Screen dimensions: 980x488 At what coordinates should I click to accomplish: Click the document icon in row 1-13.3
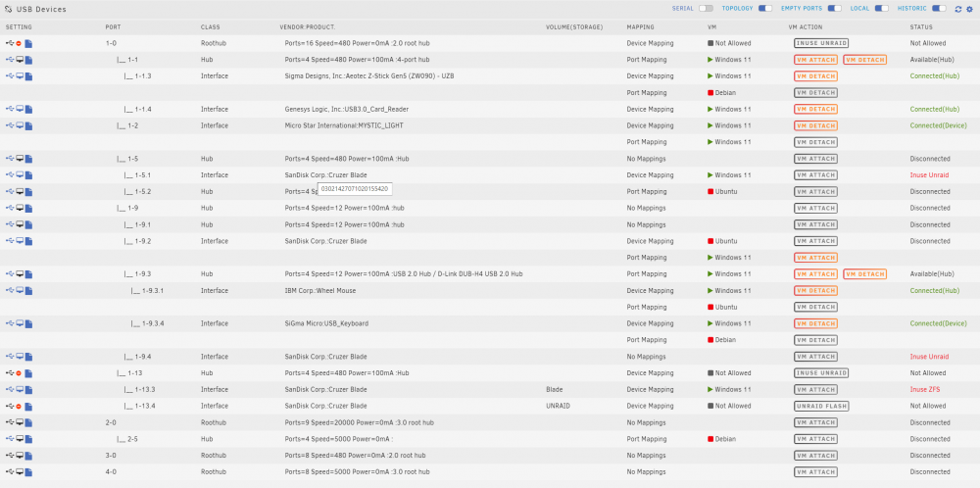[x=28, y=389]
